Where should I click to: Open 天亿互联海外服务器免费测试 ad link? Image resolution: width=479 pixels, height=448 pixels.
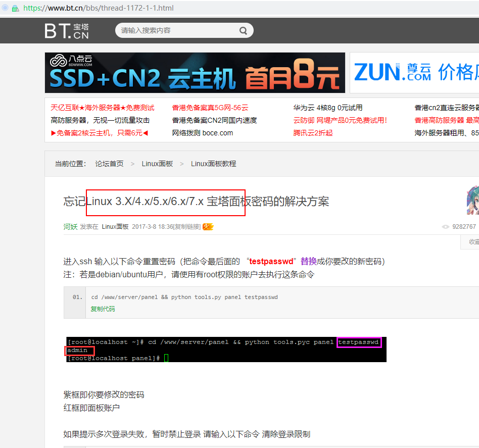103,108
